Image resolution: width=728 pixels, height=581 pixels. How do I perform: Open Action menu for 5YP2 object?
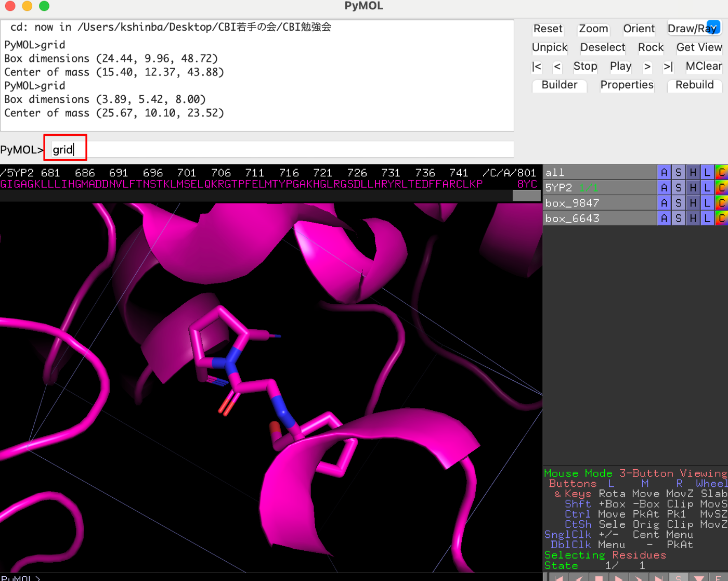(x=664, y=188)
